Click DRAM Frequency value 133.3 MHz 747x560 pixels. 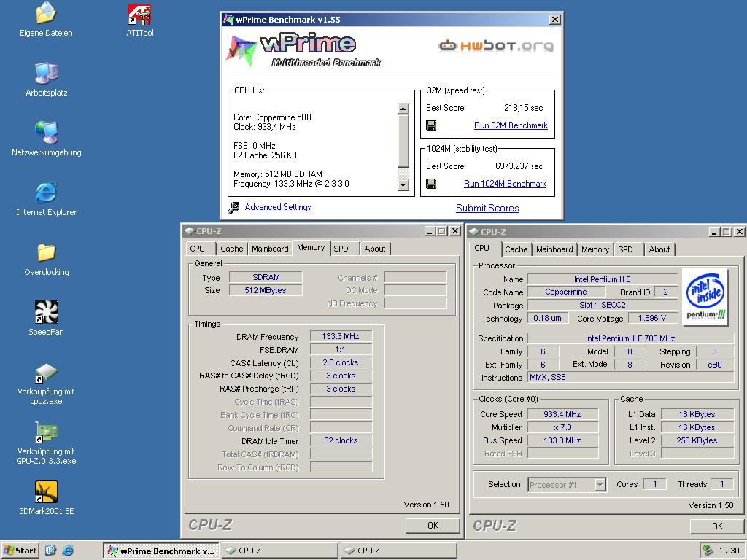pyautogui.click(x=341, y=336)
